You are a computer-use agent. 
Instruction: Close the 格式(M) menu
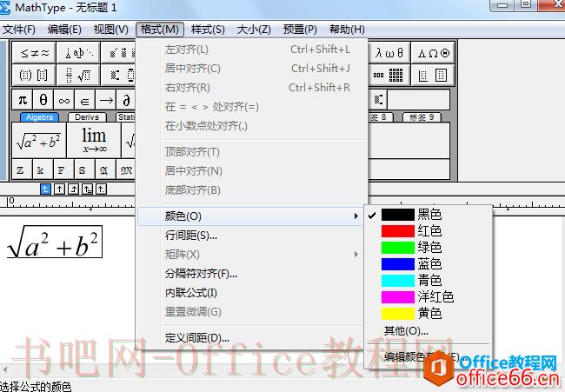[x=160, y=30]
